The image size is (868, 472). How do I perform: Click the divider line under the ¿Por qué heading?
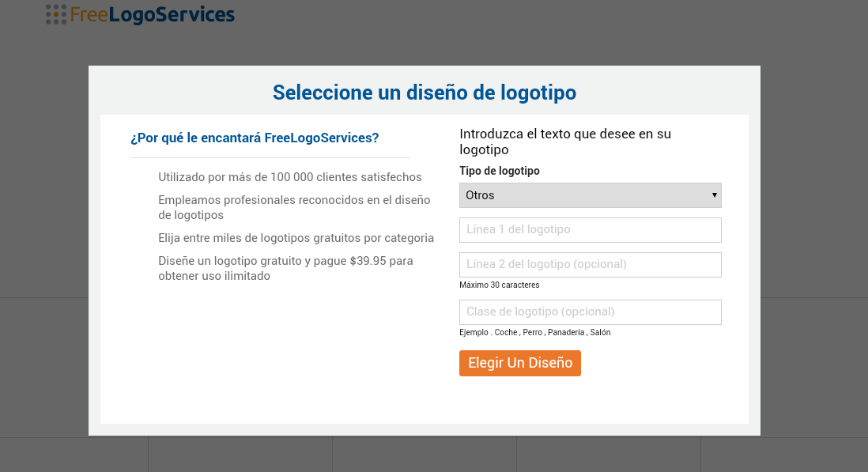(270, 157)
